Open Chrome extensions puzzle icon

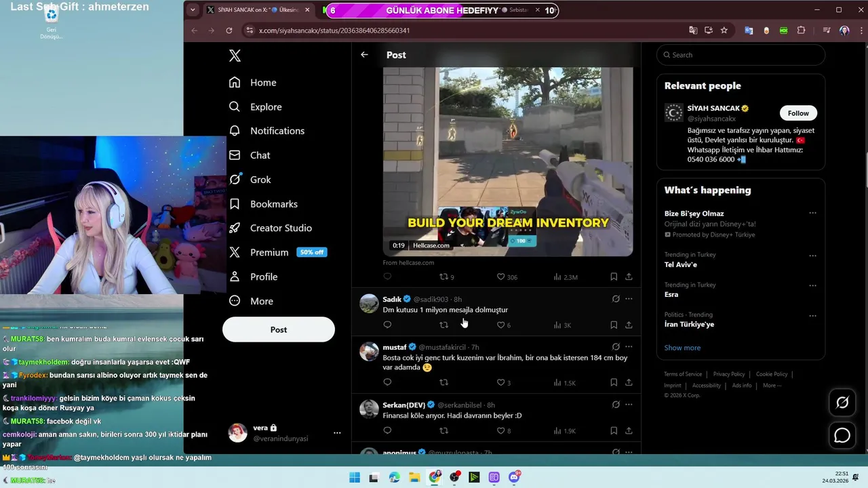coord(801,30)
